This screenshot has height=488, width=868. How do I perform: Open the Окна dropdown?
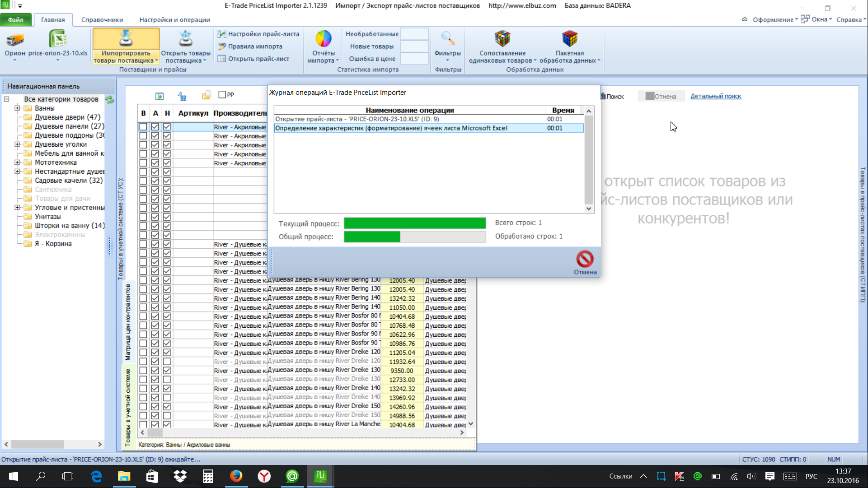pos(816,19)
